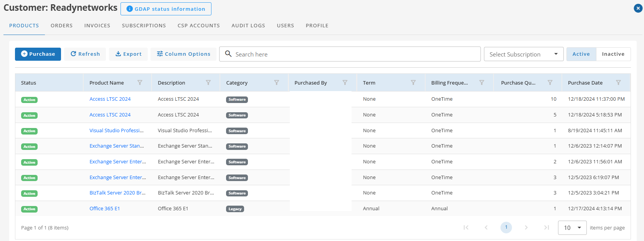Filter the Purchase Date column
The height and width of the screenshot is (241, 644).
pos(618,83)
